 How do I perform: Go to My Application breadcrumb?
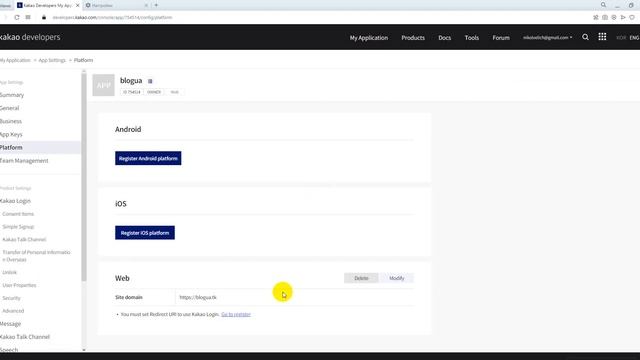coord(15,60)
